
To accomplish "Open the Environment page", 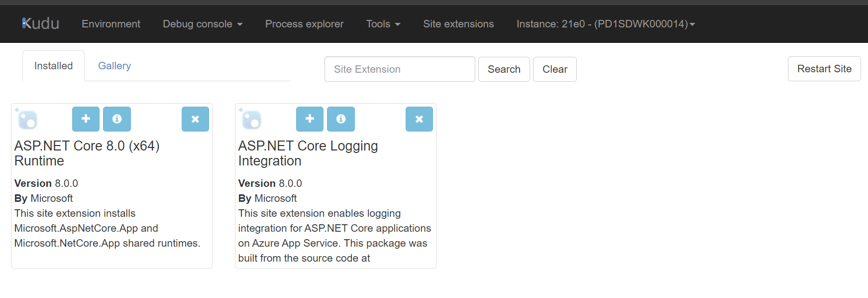I will click(x=111, y=24).
